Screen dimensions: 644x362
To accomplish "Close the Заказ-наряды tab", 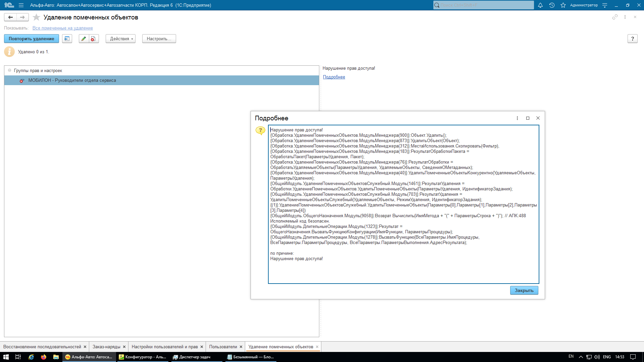I will click(x=124, y=347).
